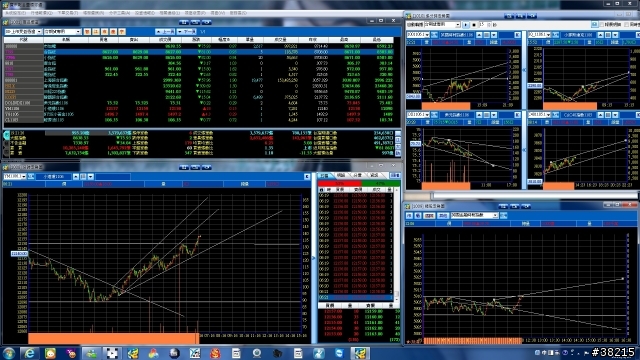Click the first orange toolbar icon in the quote window
Viewport: 640px width, 360px height.
coord(87,31)
